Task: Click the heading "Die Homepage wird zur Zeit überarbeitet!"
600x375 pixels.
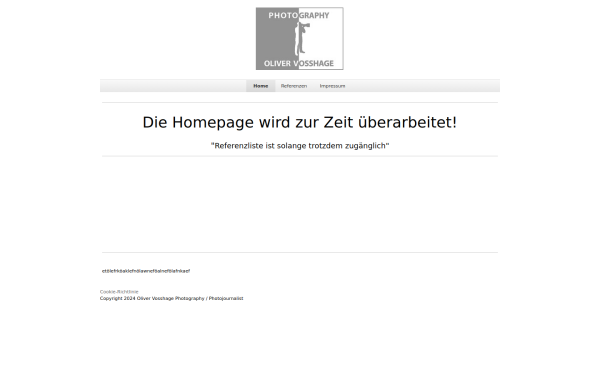Action: (300, 123)
